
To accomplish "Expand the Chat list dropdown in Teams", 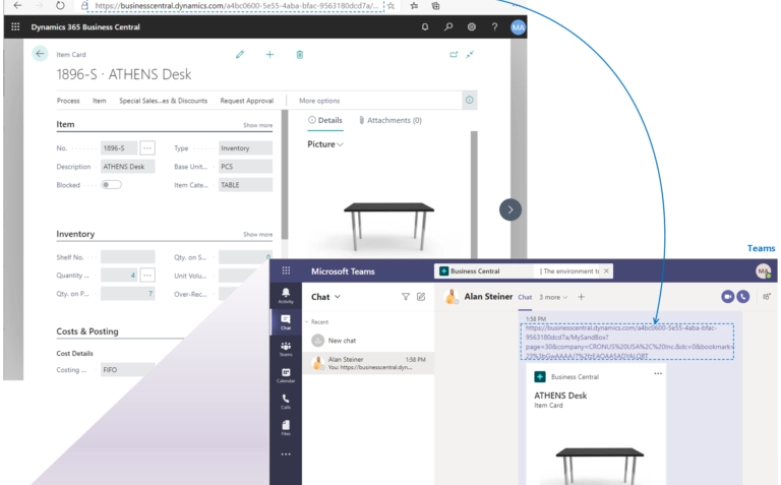I will [x=325, y=297].
